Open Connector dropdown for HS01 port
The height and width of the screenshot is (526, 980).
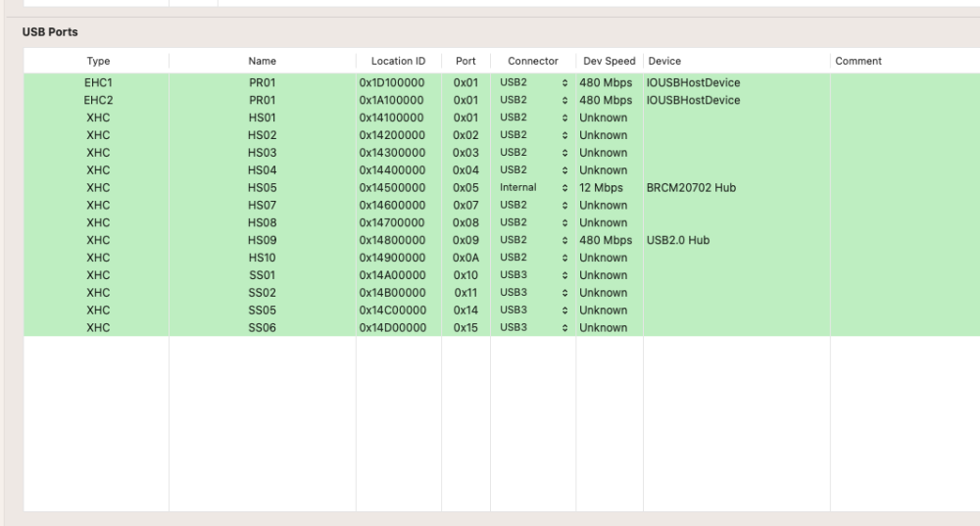[533, 118]
